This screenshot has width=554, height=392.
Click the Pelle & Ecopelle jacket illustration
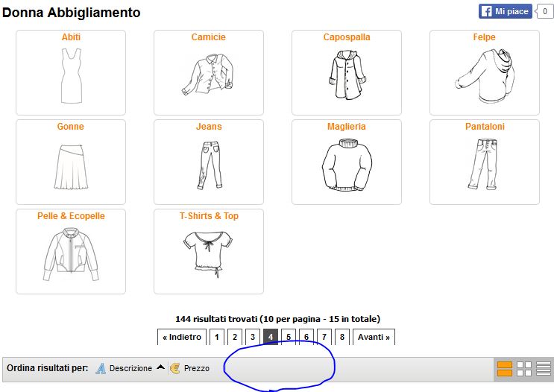pyautogui.click(x=71, y=255)
